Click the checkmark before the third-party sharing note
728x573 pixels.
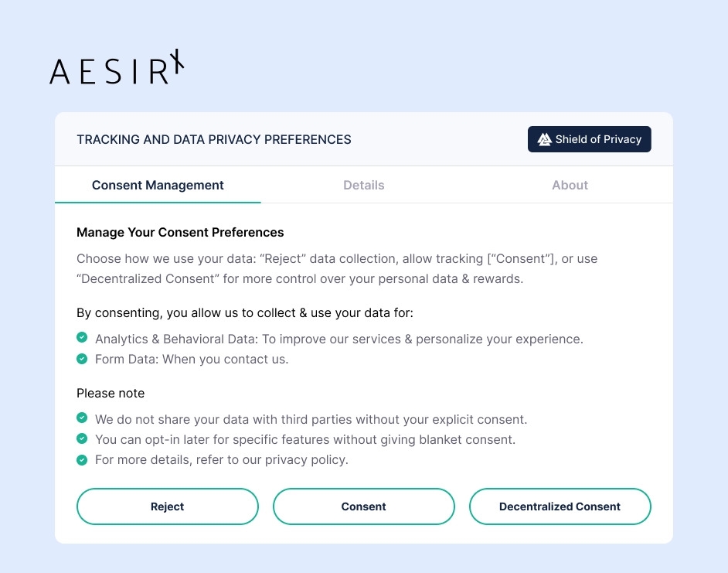pos(82,418)
